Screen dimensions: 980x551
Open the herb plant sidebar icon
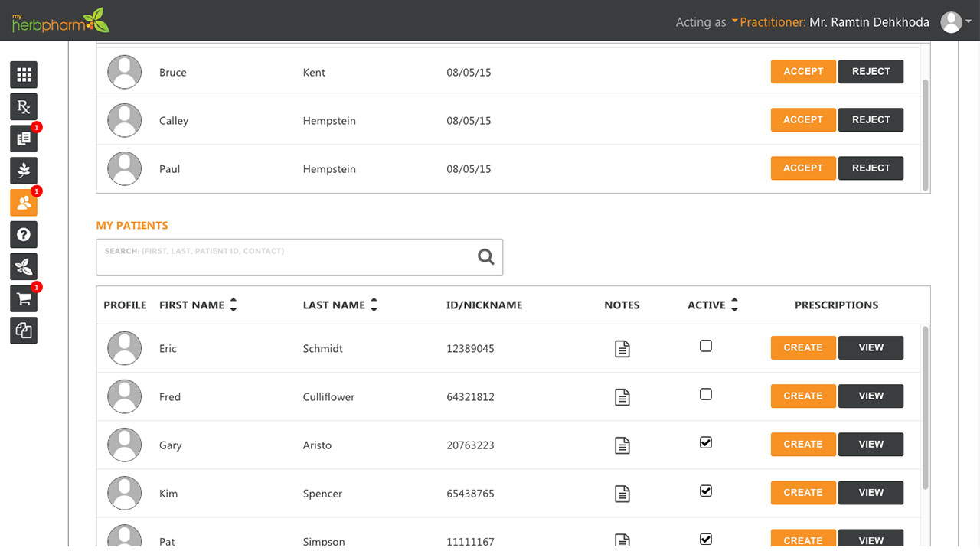click(24, 171)
